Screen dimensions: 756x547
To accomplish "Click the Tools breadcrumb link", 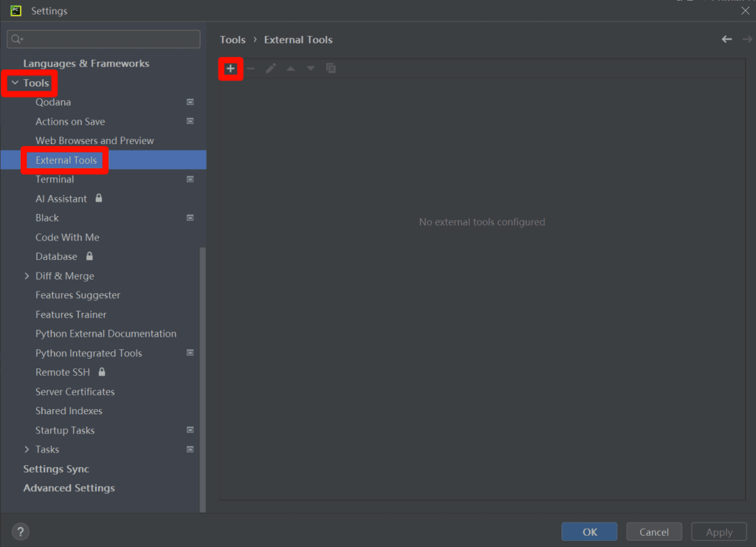I will click(x=233, y=40).
